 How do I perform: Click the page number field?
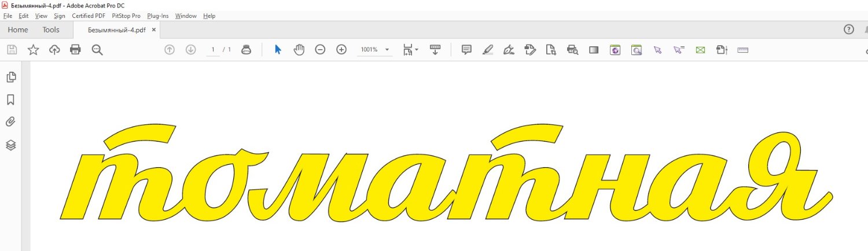tap(213, 50)
